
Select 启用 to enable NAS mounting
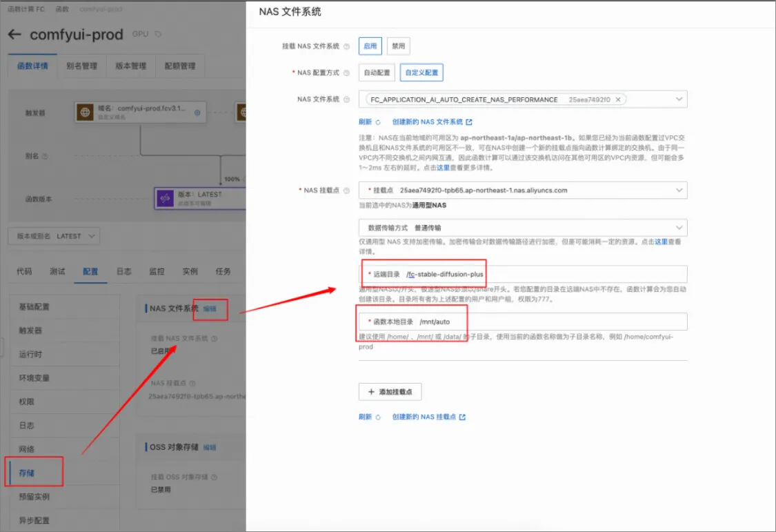click(x=370, y=46)
